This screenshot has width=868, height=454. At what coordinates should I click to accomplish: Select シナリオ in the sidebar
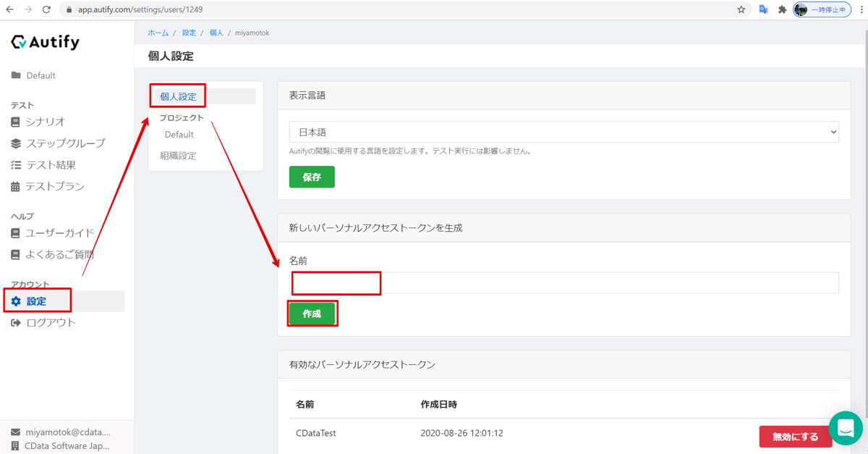click(46, 122)
